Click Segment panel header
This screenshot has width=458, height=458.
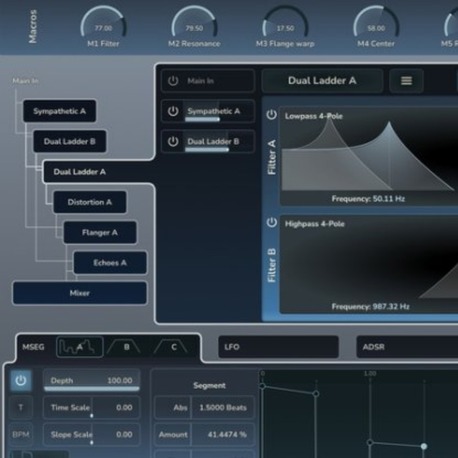click(209, 385)
